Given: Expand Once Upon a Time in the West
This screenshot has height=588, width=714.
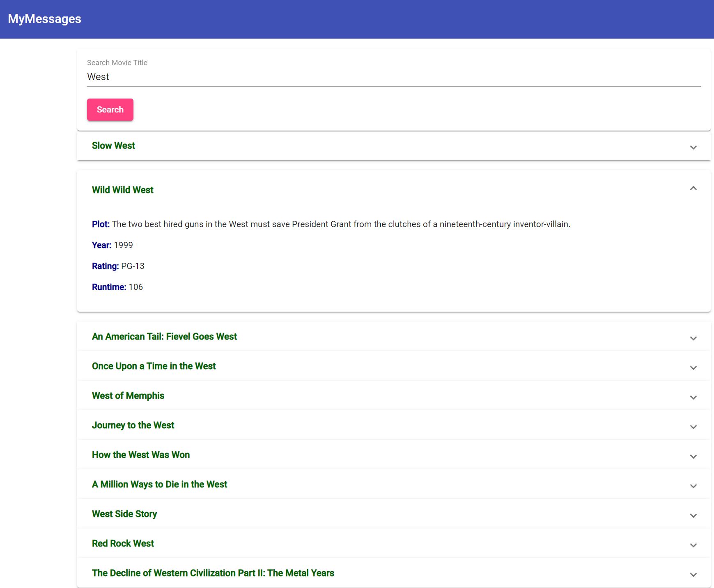Looking at the screenshot, I should tap(693, 367).
